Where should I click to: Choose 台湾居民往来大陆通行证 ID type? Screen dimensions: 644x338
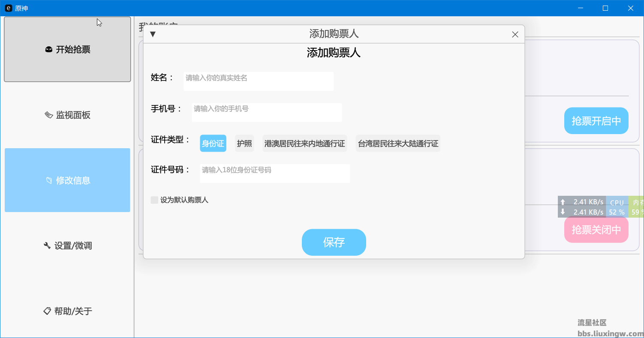pos(398,144)
